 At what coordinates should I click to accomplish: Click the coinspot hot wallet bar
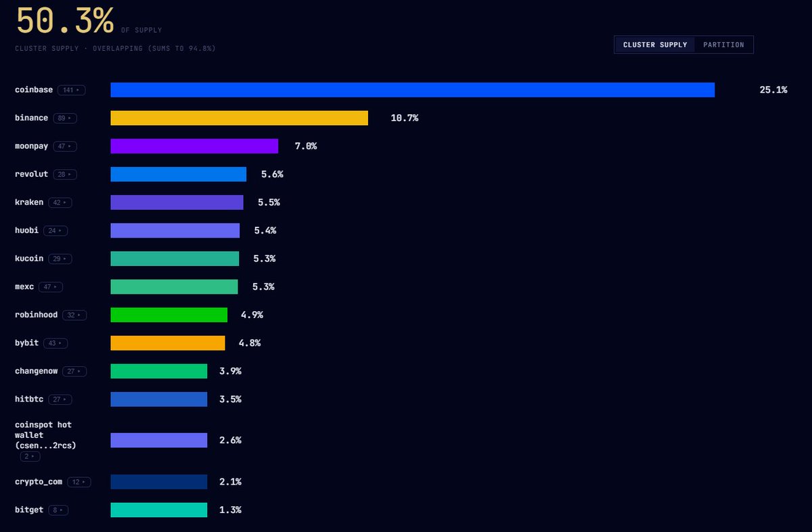coord(159,441)
